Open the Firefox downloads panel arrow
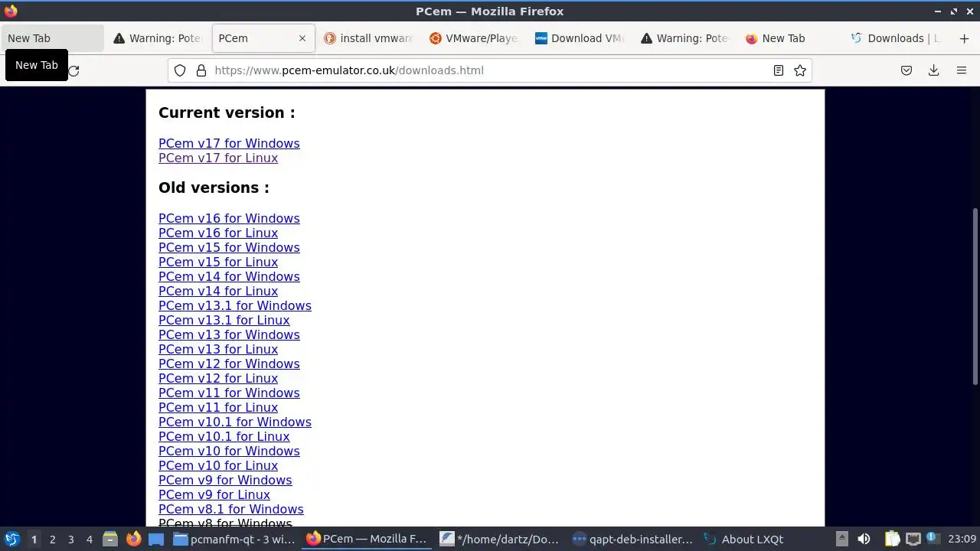Screen dimensions: 980x551 (934, 70)
